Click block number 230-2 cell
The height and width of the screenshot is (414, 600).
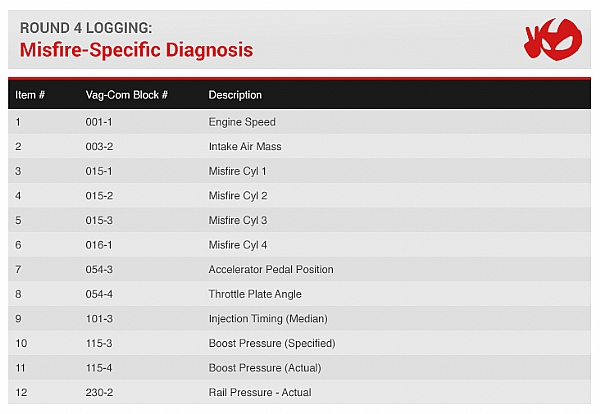coord(99,393)
